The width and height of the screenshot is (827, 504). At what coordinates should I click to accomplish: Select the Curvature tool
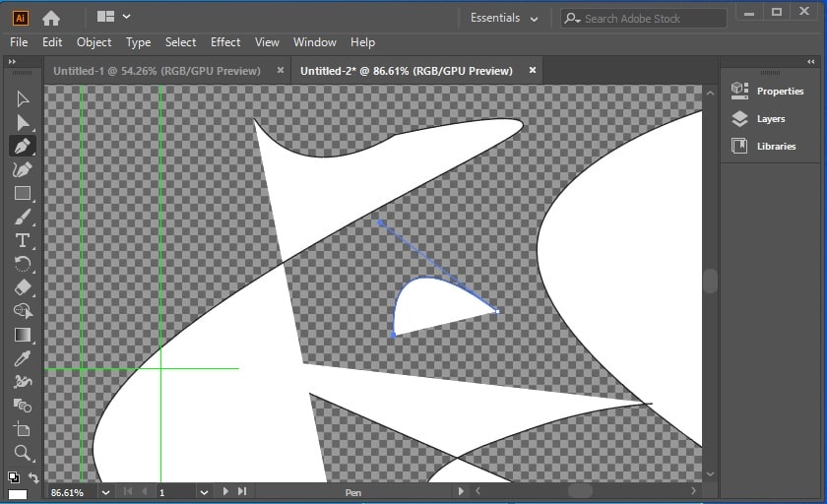[22, 169]
